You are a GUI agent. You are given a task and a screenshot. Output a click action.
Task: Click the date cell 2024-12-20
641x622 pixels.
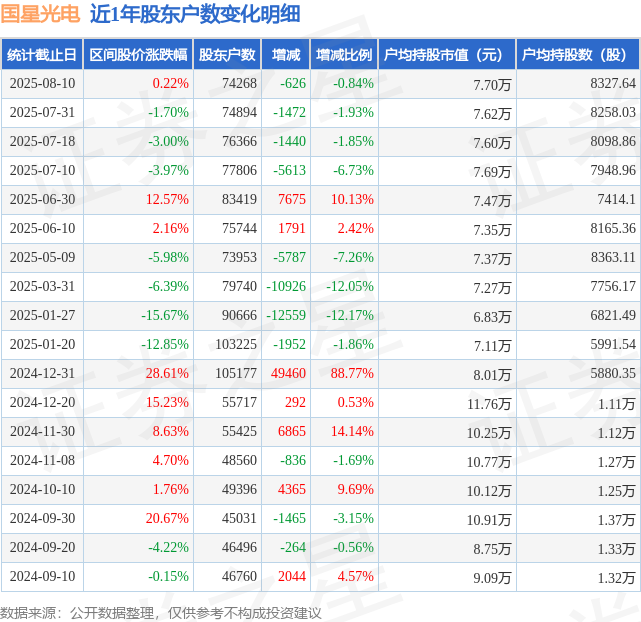point(43,403)
